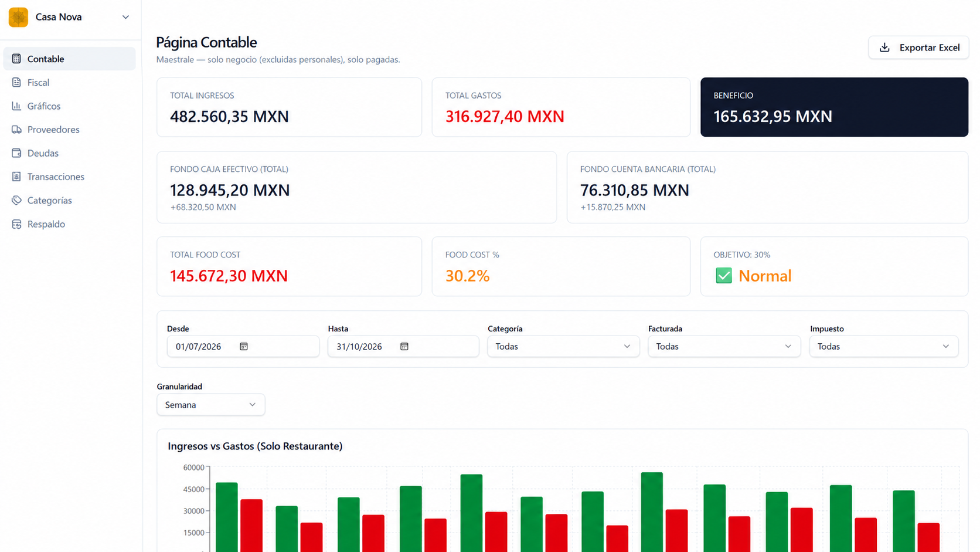This screenshot has width=980, height=552.
Task: Change Granularidad from Semana
Action: (211, 405)
